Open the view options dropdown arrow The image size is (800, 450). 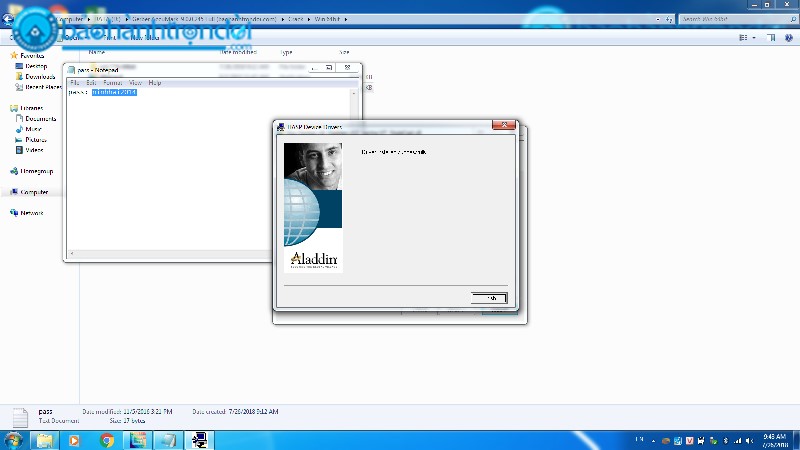click(754, 38)
